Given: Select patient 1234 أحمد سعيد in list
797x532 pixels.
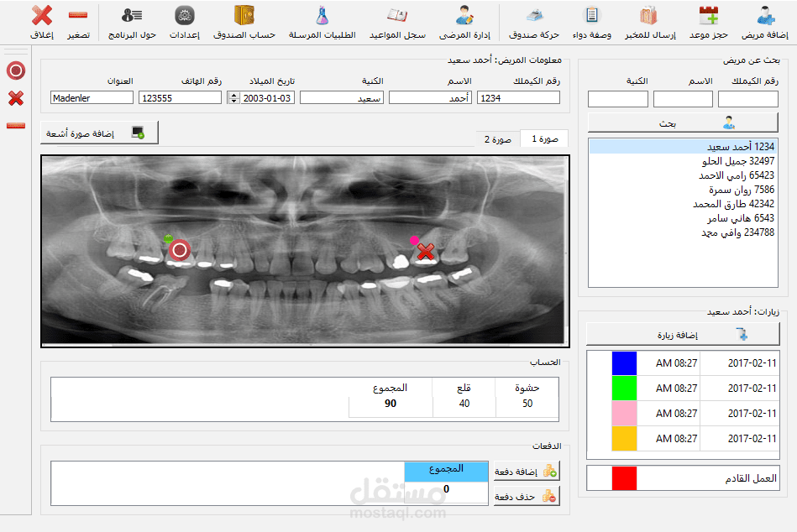Looking at the screenshot, I should pos(683,147).
